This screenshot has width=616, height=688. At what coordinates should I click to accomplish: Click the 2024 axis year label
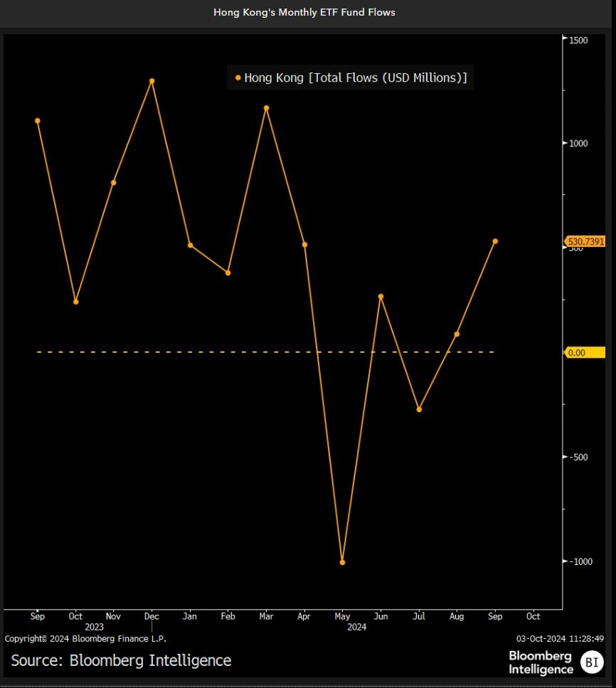point(356,627)
